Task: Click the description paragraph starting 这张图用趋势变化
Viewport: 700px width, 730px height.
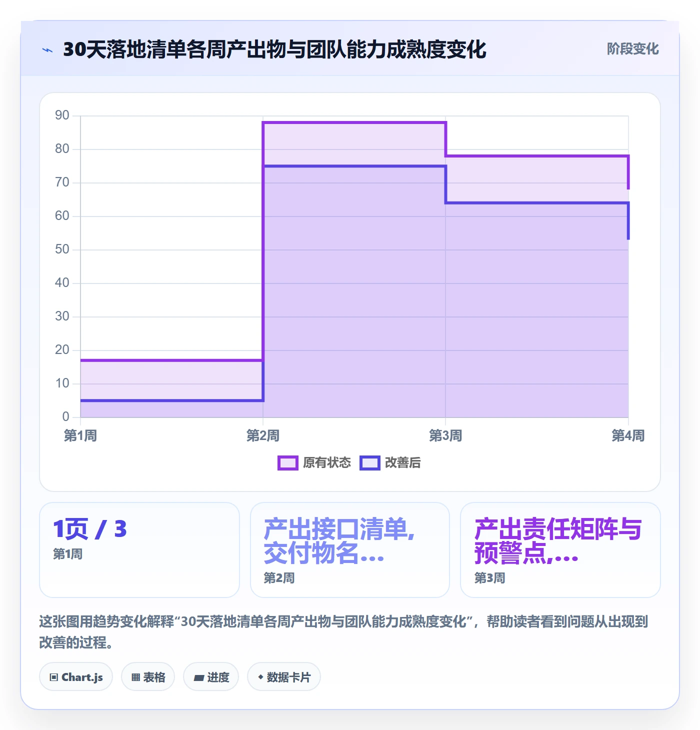Action: 343,632
